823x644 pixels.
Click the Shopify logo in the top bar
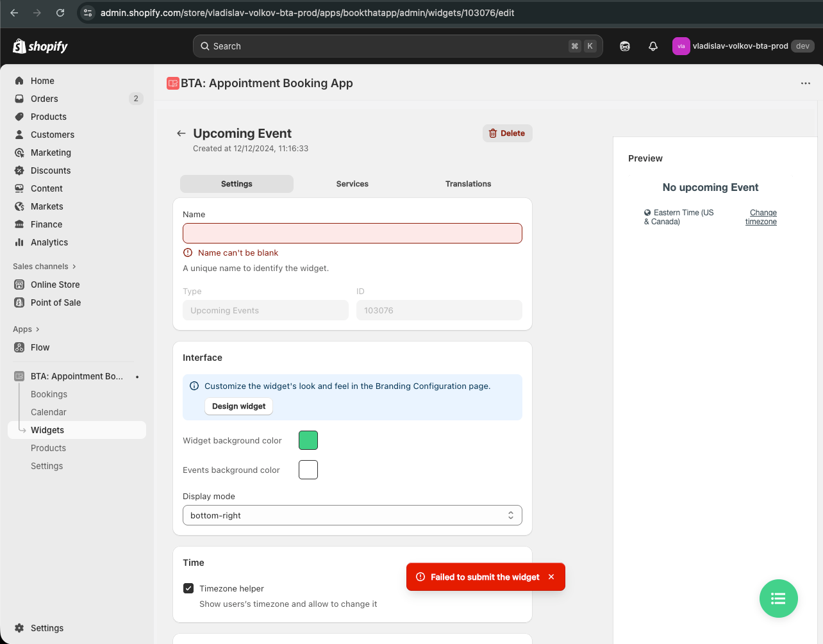(x=40, y=46)
